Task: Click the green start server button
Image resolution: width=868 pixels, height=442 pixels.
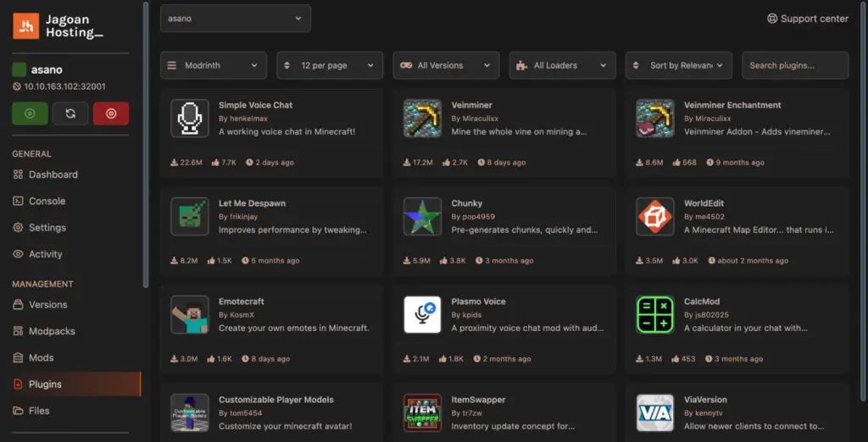Action: (x=30, y=113)
